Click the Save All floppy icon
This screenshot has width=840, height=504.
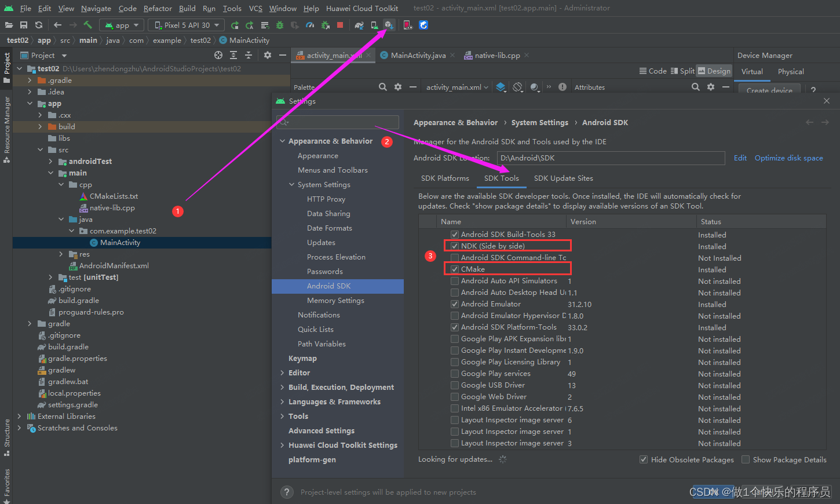point(24,25)
